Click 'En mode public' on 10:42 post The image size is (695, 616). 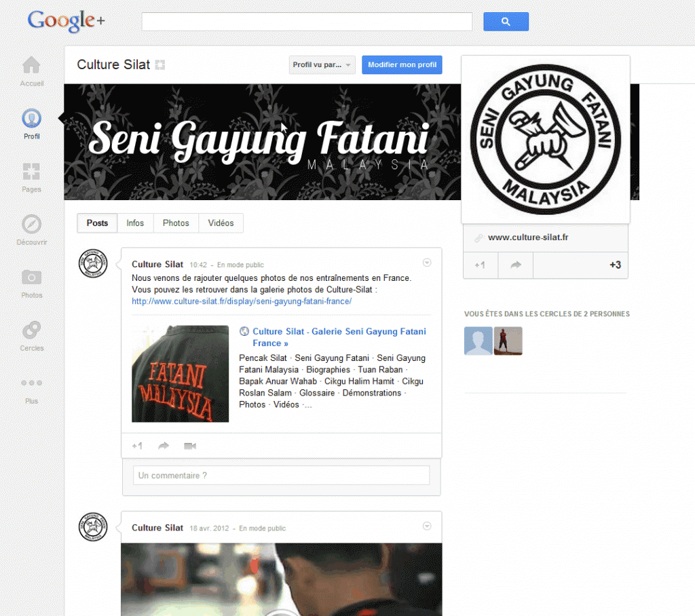[240, 265]
